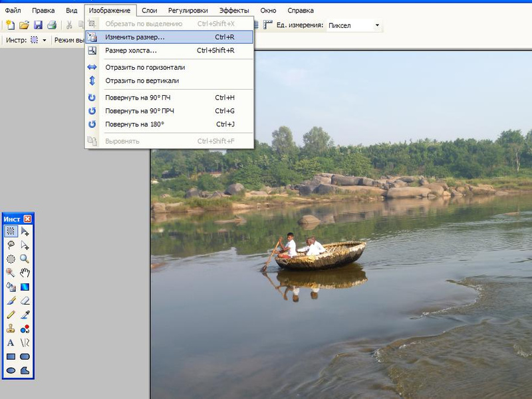532x399 pixels.
Task: Activate the Clone Stamp tool
Action: click(11, 329)
